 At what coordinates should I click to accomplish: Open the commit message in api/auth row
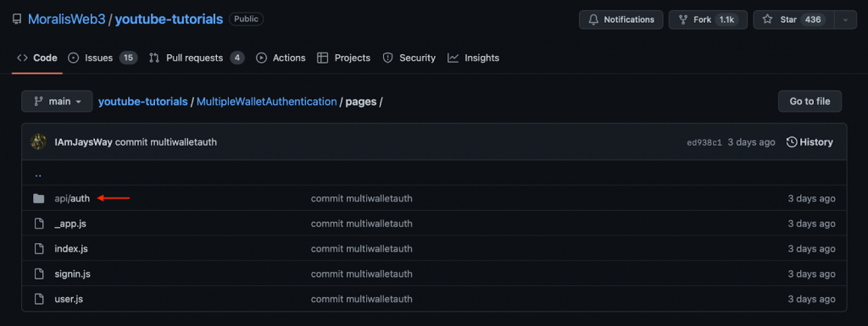click(x=361, y=198)
